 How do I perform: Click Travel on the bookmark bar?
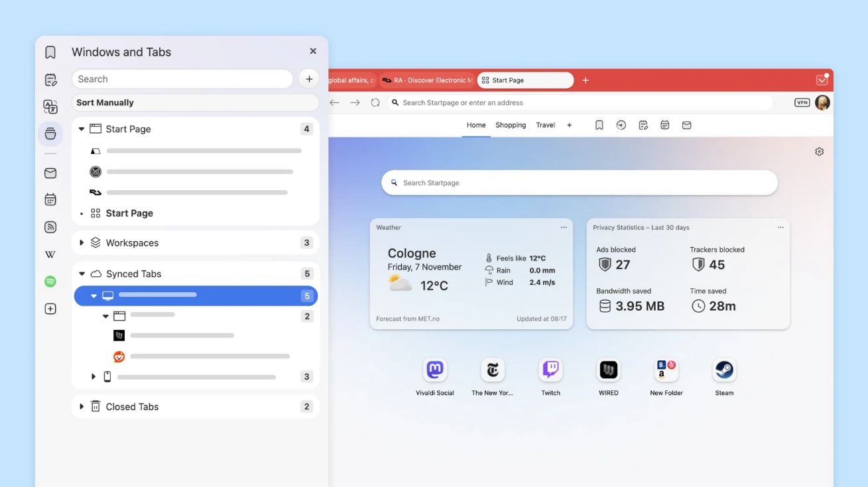click(x=545, y=125)
